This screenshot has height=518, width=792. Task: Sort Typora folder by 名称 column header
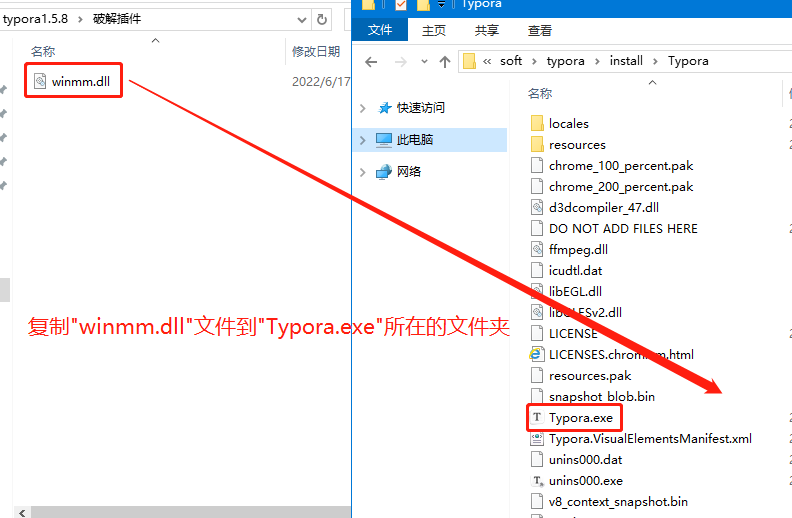pyautogui.click(x=539, y=93)
